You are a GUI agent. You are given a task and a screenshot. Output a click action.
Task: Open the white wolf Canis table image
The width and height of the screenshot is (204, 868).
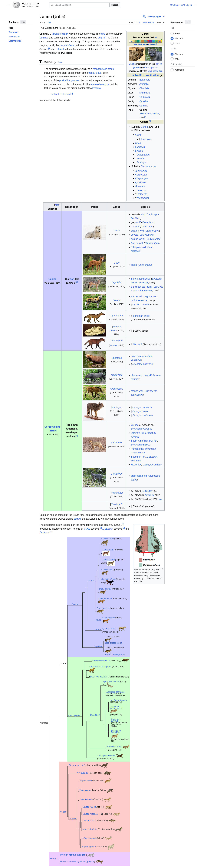pos(95,232)
